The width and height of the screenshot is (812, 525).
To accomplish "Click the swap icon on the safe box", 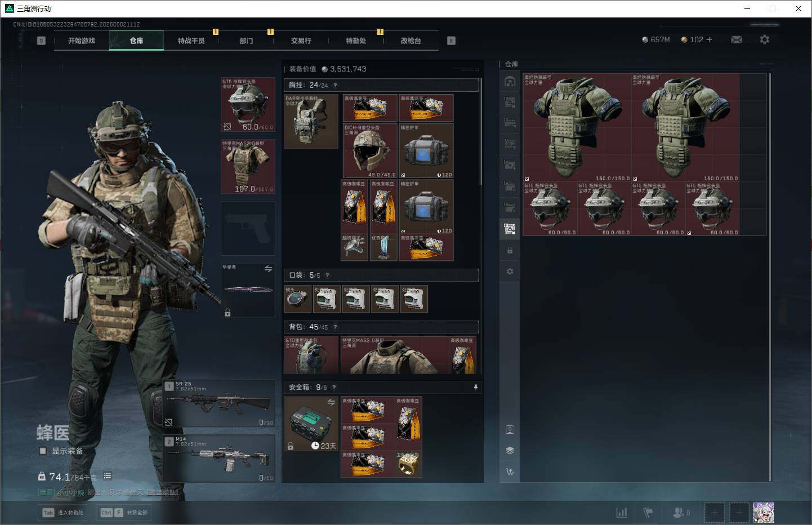I will [x=331, y=402].
